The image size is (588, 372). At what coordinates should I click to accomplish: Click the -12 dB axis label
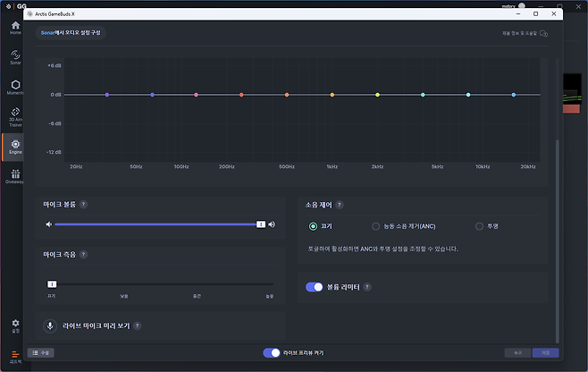pos(54,152)
